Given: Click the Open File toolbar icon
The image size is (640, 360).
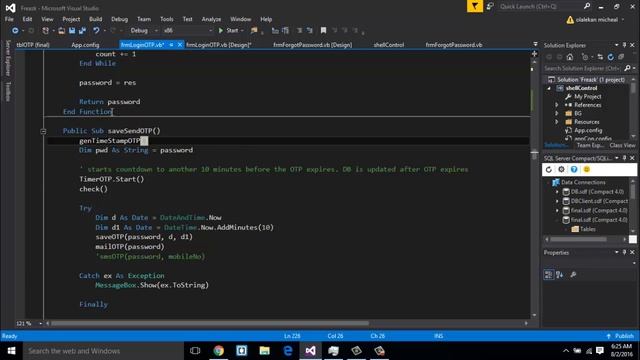Looking at the screenshot, I should point(61,31).
